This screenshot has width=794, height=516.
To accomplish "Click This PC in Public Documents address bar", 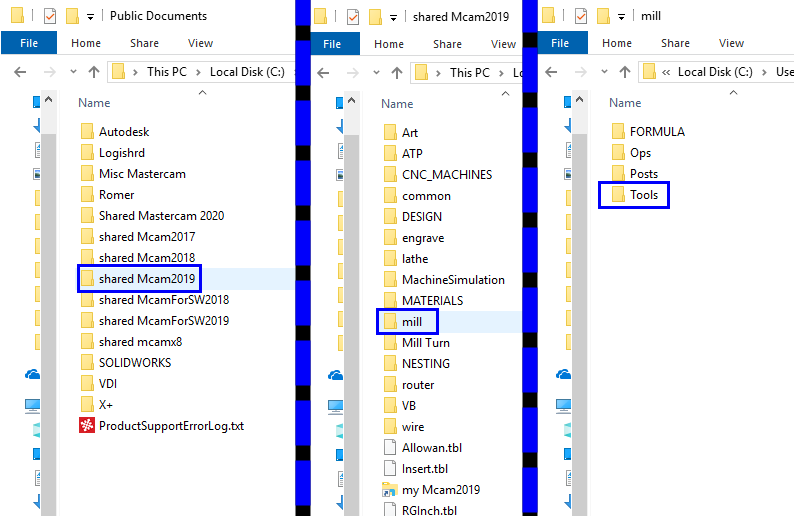I will click(x=167, y=72).
